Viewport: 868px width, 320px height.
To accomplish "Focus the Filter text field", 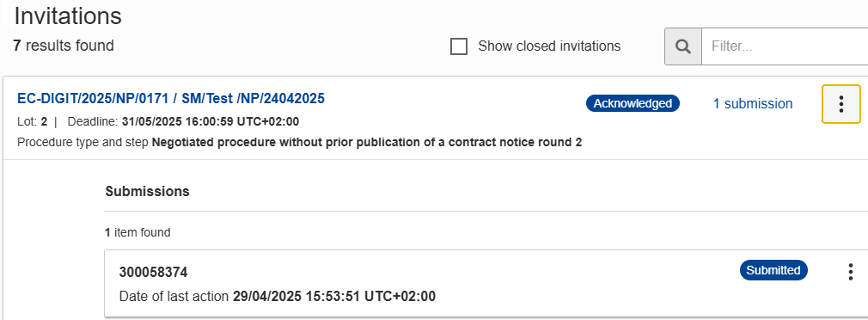I will pos(785,46).
